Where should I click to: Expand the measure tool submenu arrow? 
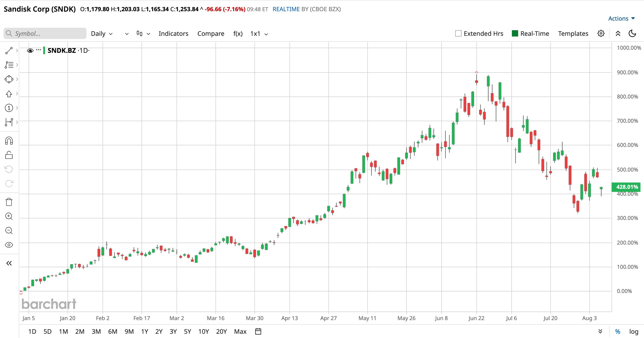tap(17, 122)
